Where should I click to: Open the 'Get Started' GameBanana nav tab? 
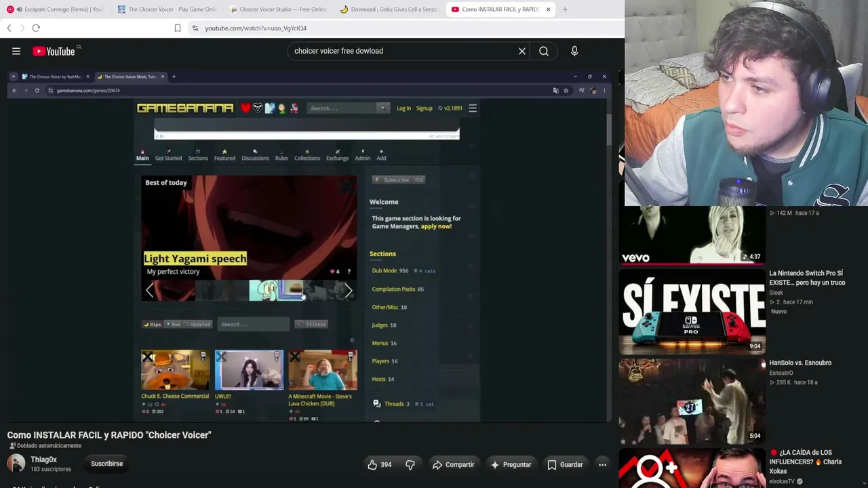tap(168, 156)
